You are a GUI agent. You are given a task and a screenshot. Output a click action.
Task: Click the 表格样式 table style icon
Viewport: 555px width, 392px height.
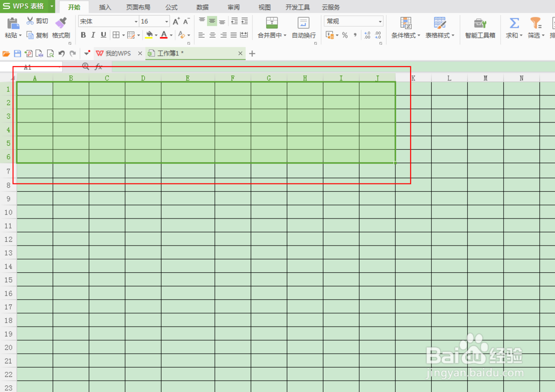tap(440, 23)
